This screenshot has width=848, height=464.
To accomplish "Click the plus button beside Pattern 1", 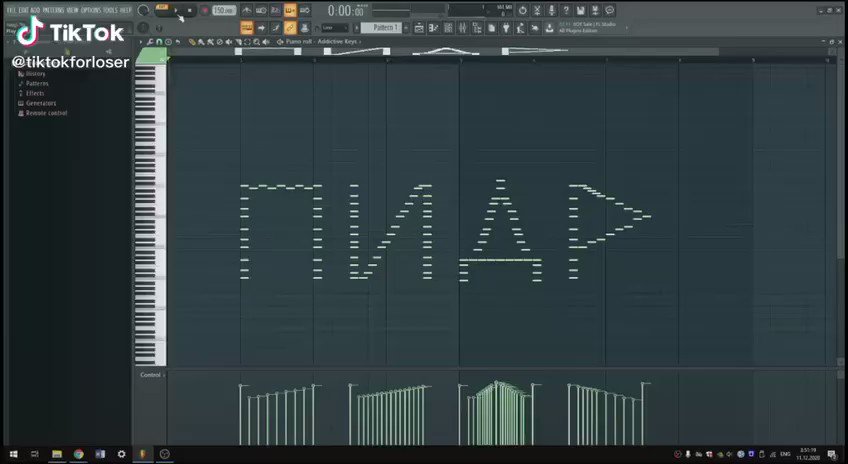I will 406,28.
